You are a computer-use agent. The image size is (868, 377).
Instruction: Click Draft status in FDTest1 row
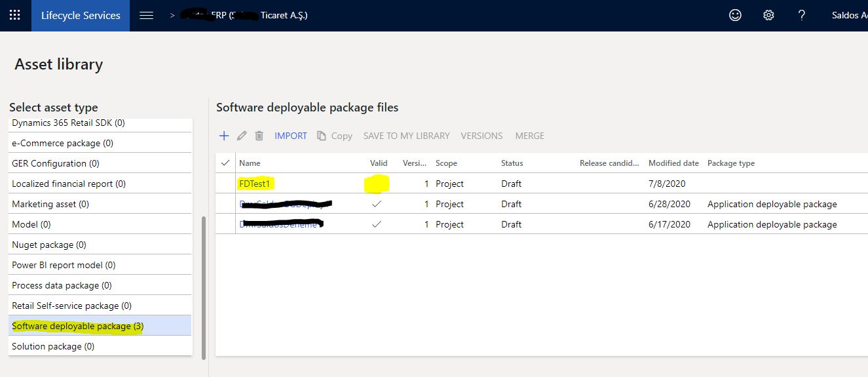coord(511,184)
